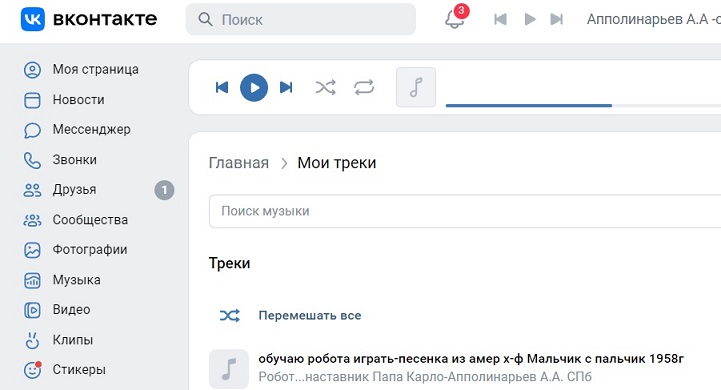The height and width of the screenshot is (390, 721).
Task: Open Звонки section
Action: click(x=74, y=160)
